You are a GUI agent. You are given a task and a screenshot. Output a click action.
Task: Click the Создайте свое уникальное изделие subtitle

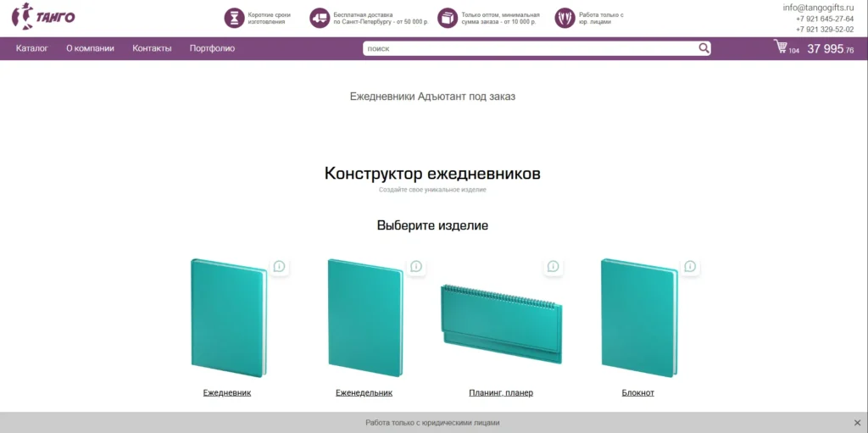point(432,190)
